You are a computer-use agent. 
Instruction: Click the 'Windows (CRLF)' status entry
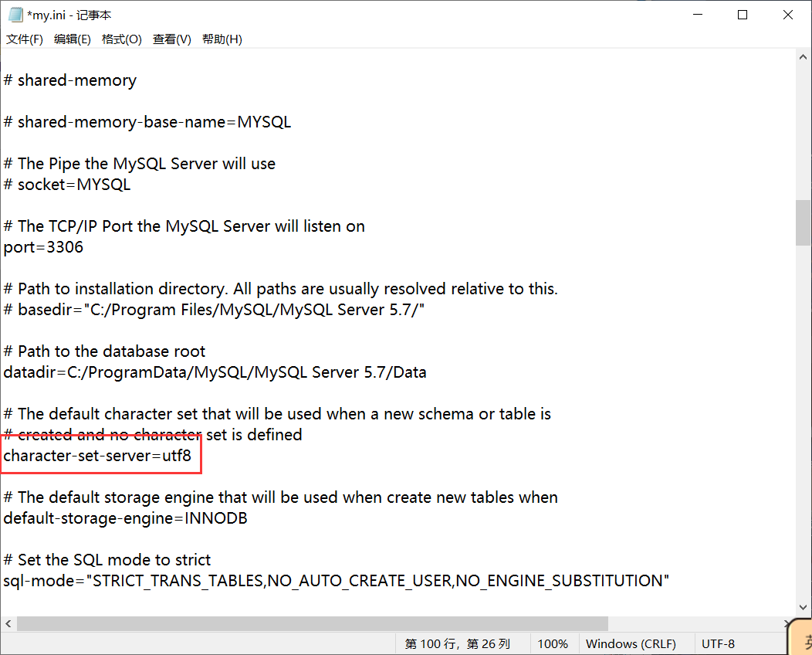(631, 643)
